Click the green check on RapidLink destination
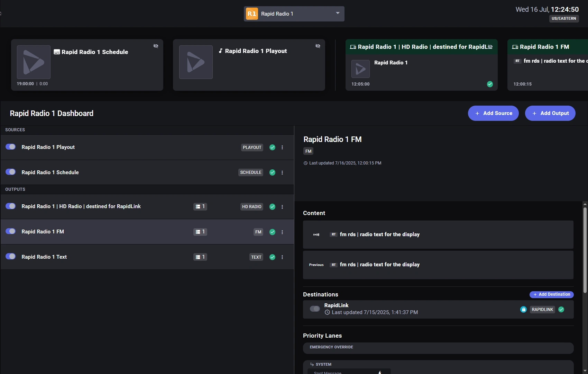This screenshot has height=374, width=588. coord(561,310)
